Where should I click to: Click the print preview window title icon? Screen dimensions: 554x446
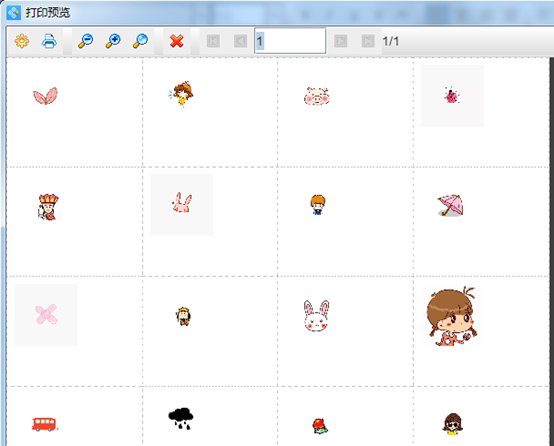click(14, 13)
